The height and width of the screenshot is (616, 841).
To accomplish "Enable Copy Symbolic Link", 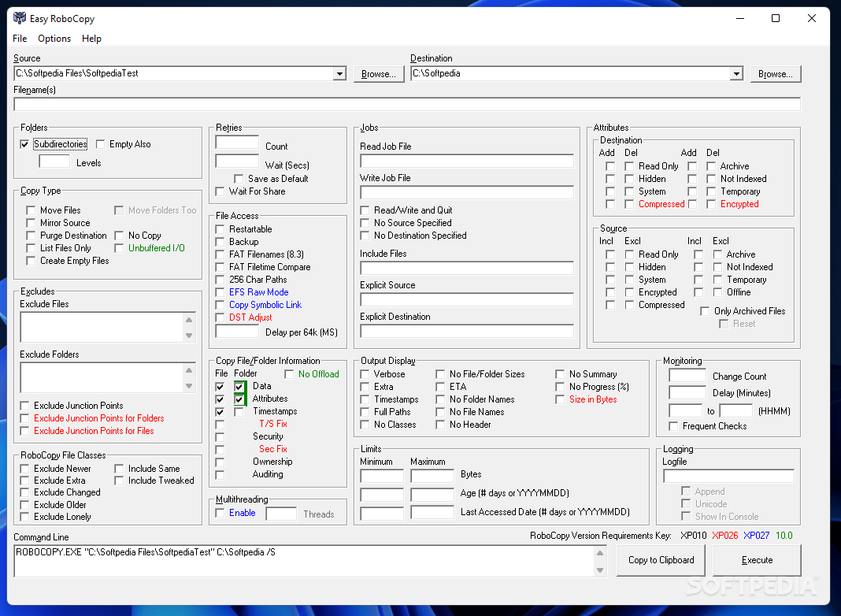I will (220, 305).
